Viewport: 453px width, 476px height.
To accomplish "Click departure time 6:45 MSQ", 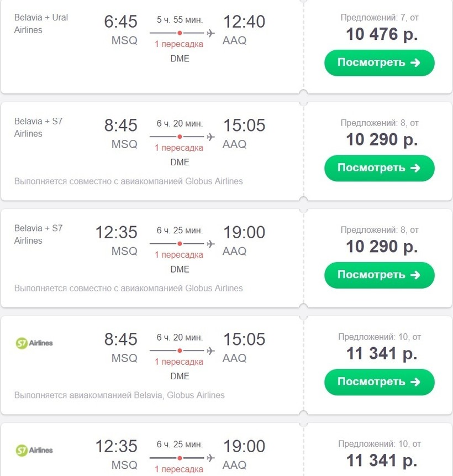I will [120, 22].
